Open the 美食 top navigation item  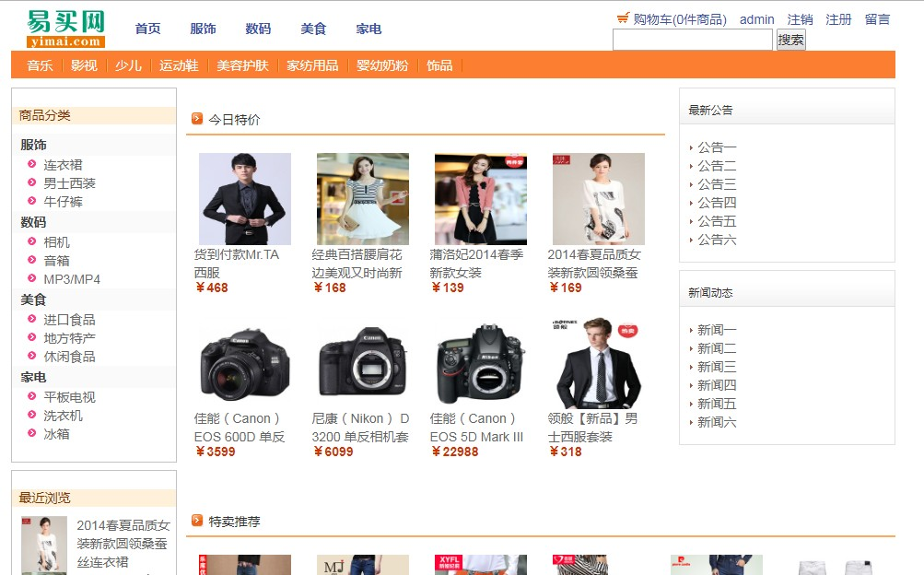pos(313,29)
